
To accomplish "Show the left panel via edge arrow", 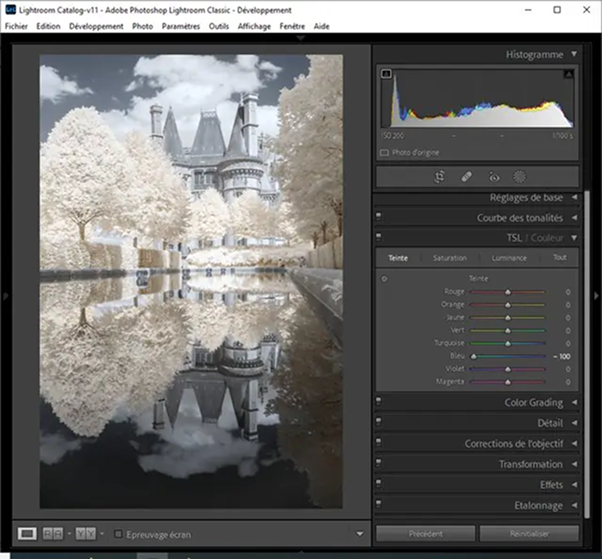I will (x=6, y=296).
